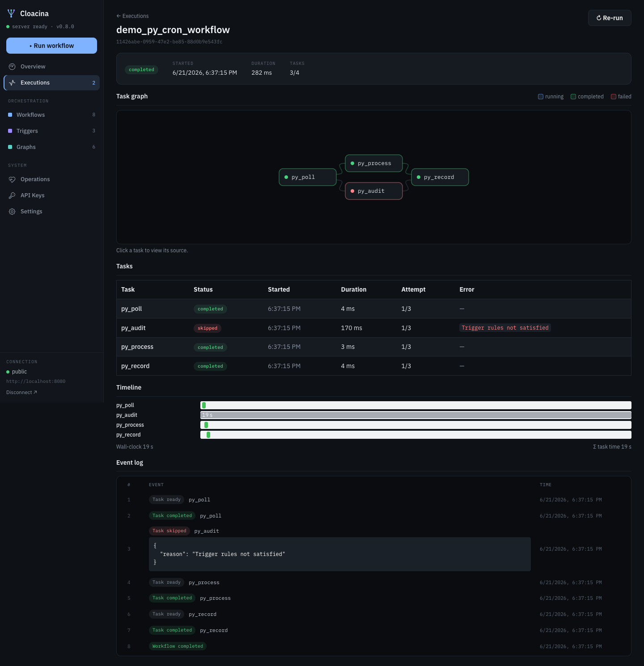
Task: Open the Graphs section
Action: tap(51, 147)
